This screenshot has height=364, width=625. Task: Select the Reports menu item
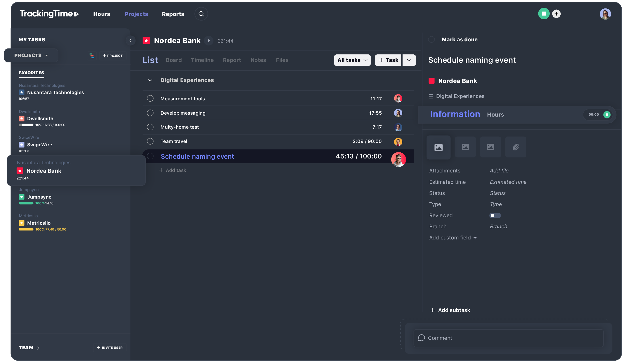pyautogui.click(x=173, y=14)
